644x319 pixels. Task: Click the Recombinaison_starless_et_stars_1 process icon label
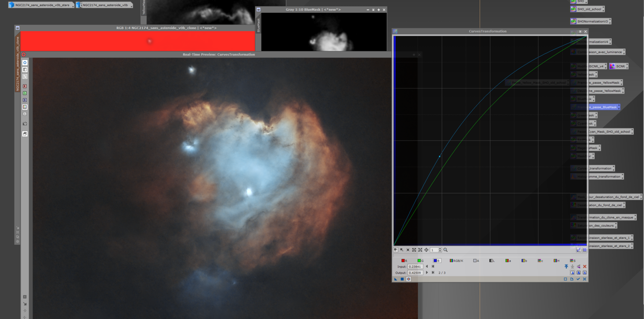coord(604,238)
